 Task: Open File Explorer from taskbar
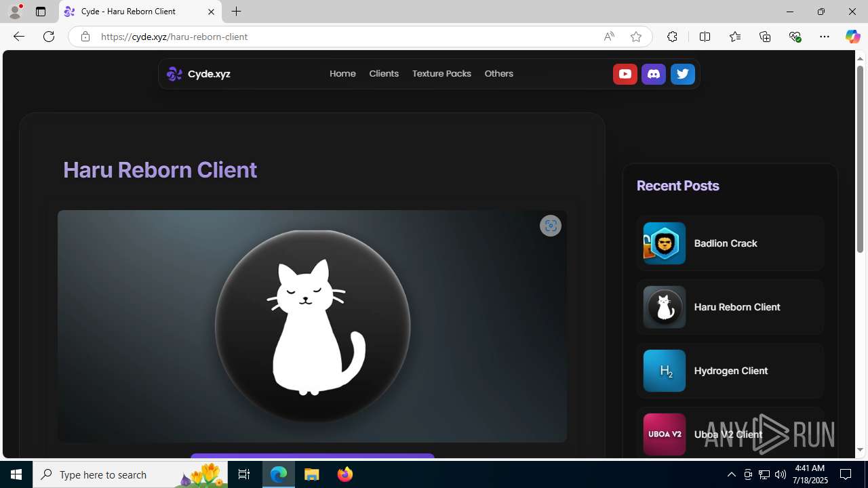(x=312, y=474)
